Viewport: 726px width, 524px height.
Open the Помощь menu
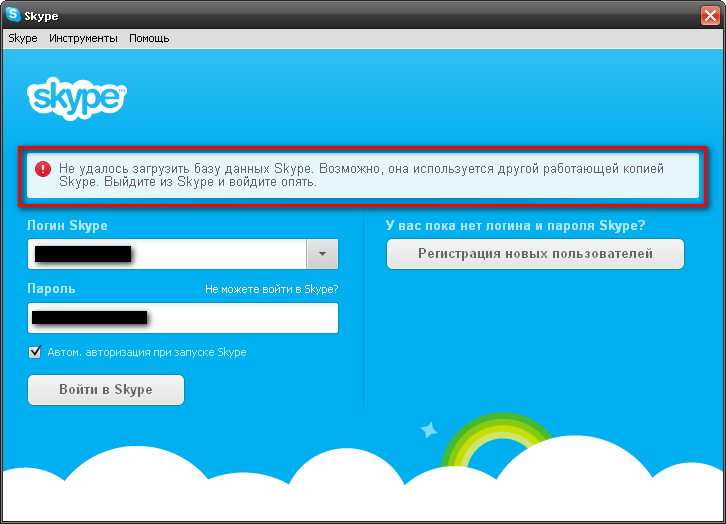click(149, 38)
